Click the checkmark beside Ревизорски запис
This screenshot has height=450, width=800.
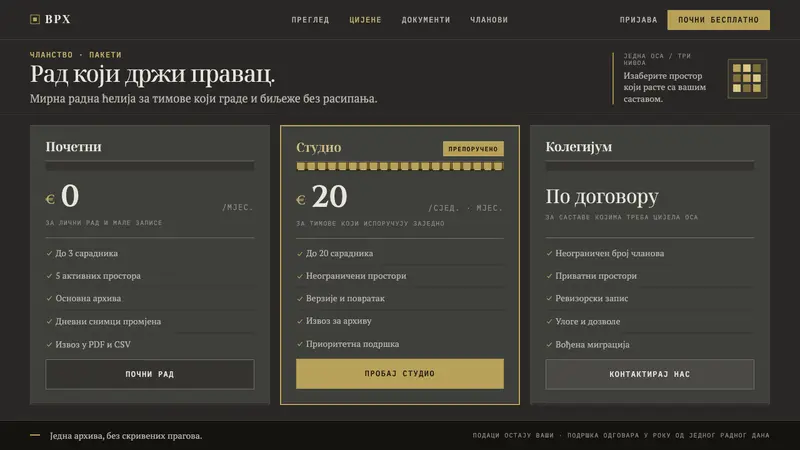click(549, 298)
